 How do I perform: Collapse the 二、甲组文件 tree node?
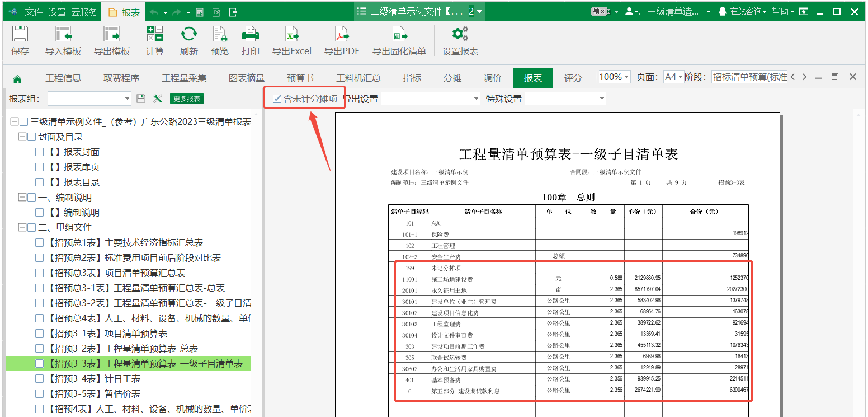coord(22,228)
